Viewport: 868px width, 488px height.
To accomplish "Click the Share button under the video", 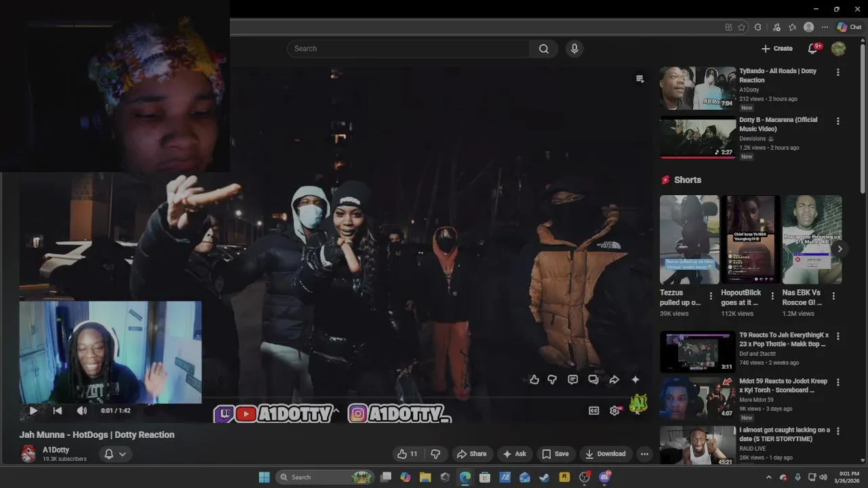I will (471, 454).
